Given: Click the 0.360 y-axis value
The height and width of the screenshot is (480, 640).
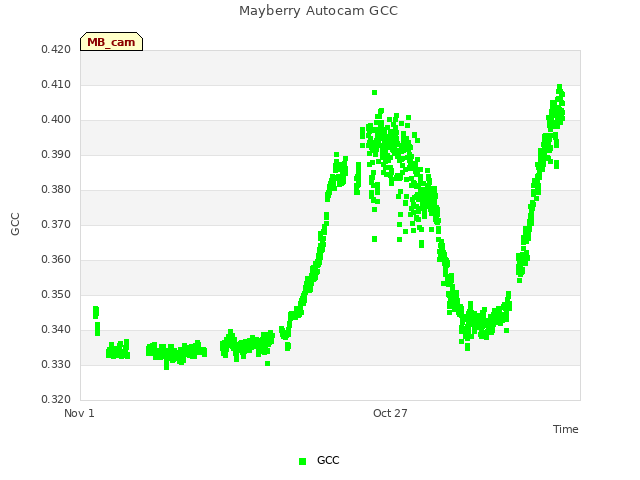Looking at the screenshot, I should (56, 260).
